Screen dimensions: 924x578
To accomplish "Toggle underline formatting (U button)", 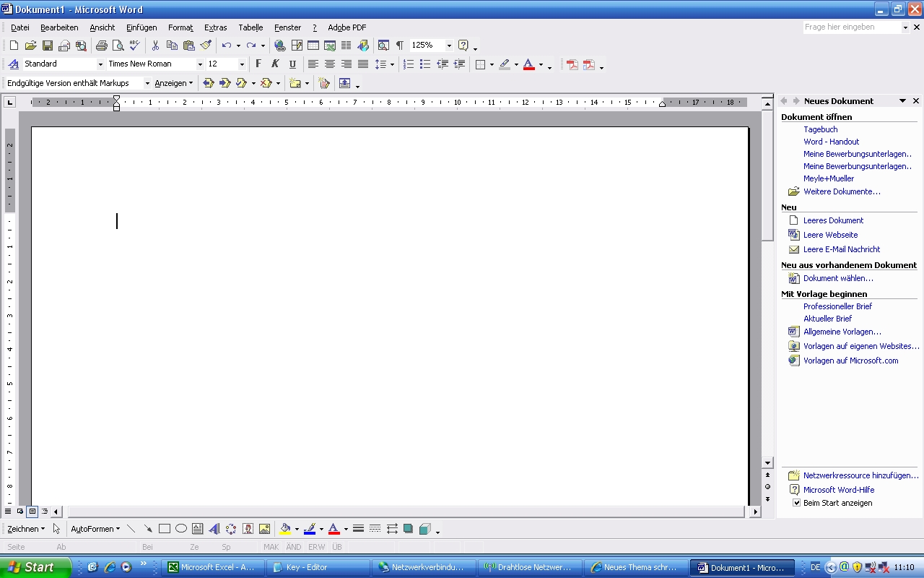I will tap(292, 64).
